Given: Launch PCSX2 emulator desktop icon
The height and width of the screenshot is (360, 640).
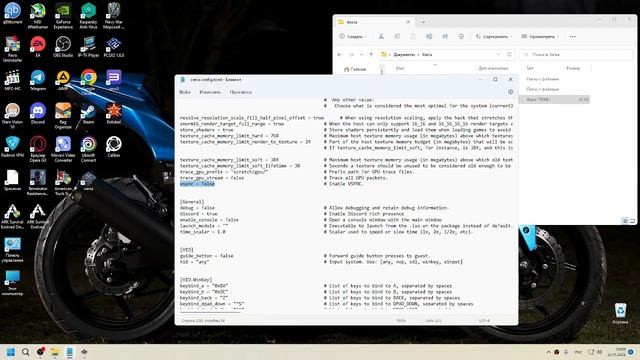Looking at the screenshot, I should (x=113, y=46).
